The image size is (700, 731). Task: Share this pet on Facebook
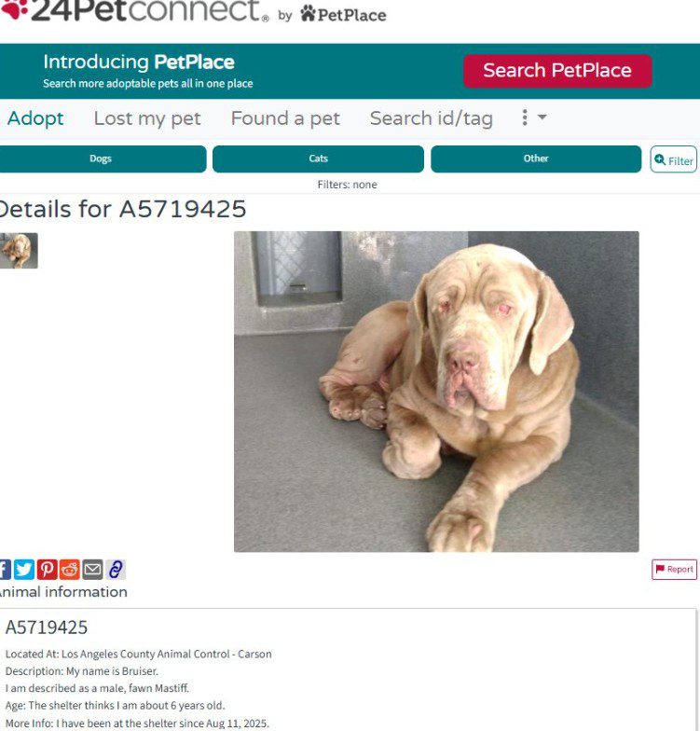[x=5, y=570]
